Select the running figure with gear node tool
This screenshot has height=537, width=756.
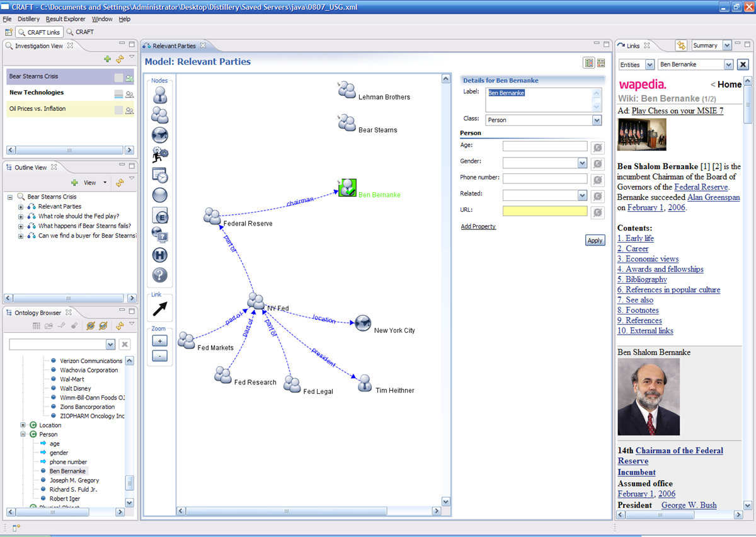tap(160, 154)
